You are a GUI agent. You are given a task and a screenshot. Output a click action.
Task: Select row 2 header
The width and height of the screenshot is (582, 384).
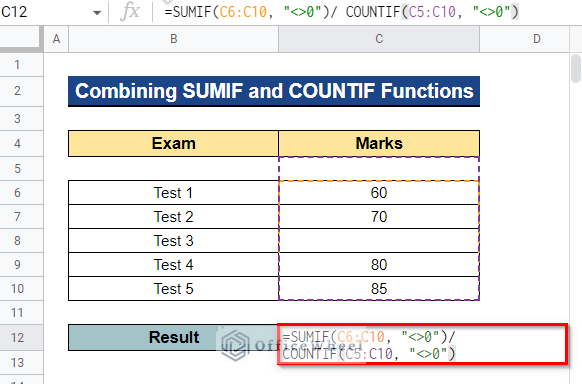(x=22, y=91)
